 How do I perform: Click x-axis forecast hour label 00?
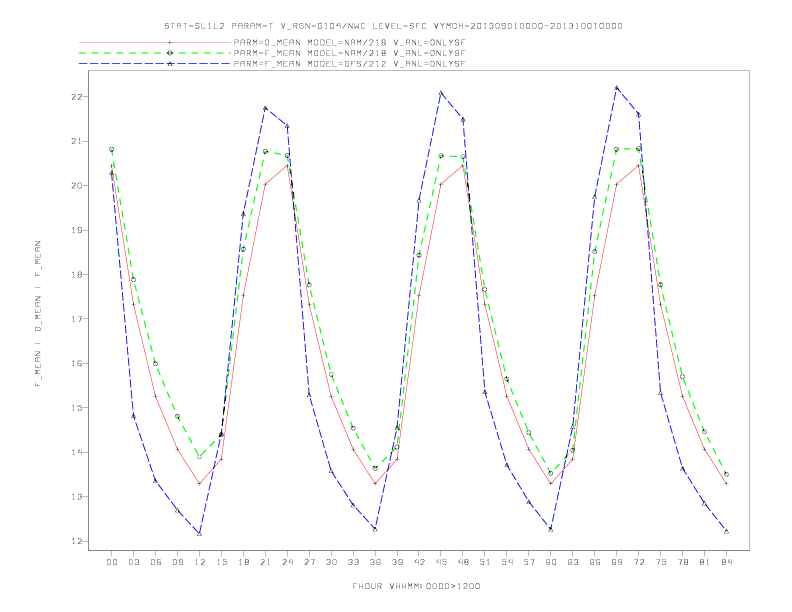click(112, 562)
